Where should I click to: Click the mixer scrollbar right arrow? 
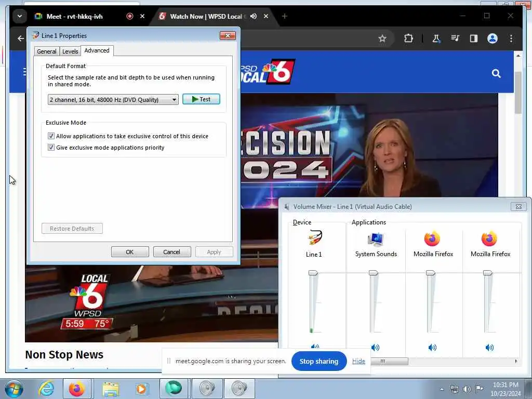pos(516,362)
